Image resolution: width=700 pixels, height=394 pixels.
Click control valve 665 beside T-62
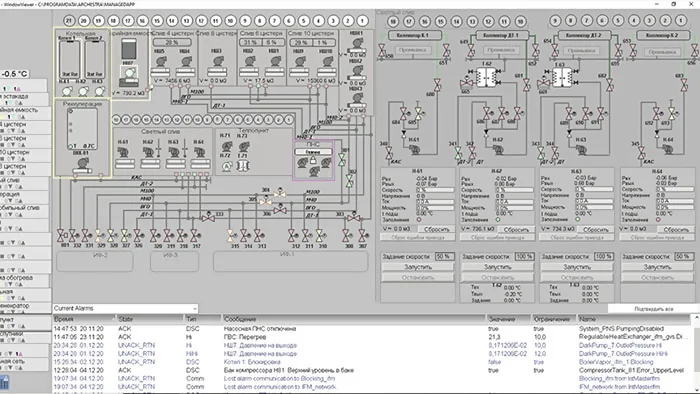tap(467, 83)
